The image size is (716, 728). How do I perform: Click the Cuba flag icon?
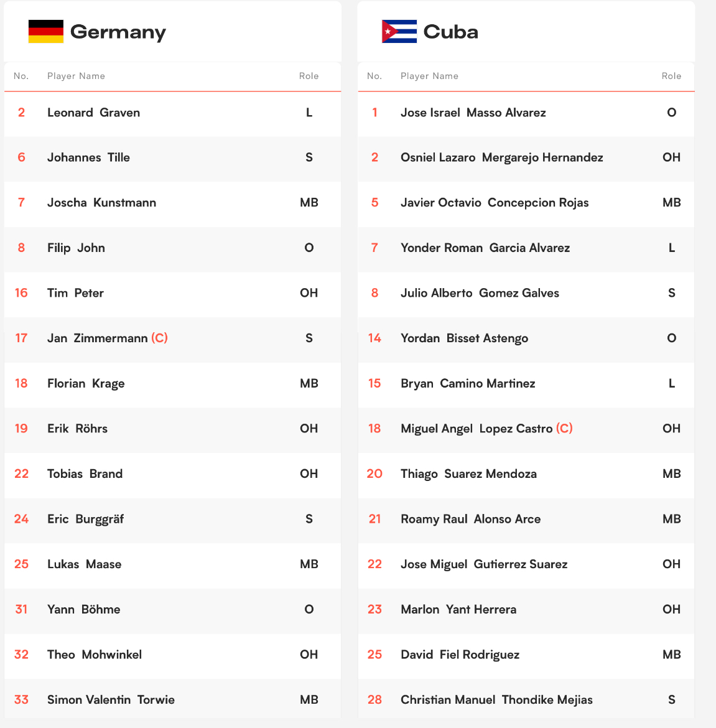(x=399, y=32)
